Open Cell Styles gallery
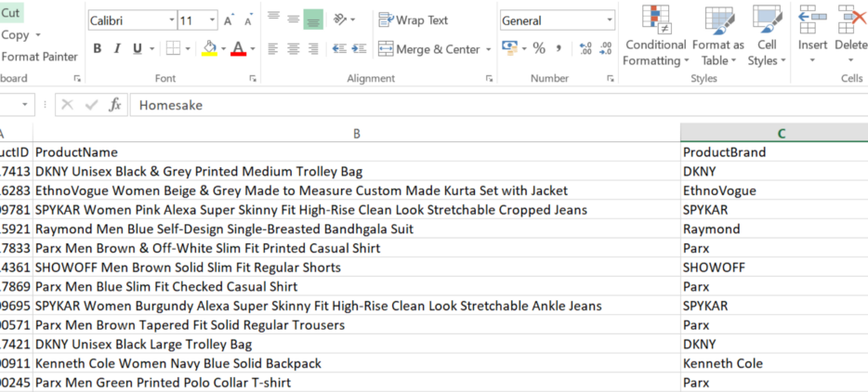This screenshot has width=868, height=392. pos(767,36)
